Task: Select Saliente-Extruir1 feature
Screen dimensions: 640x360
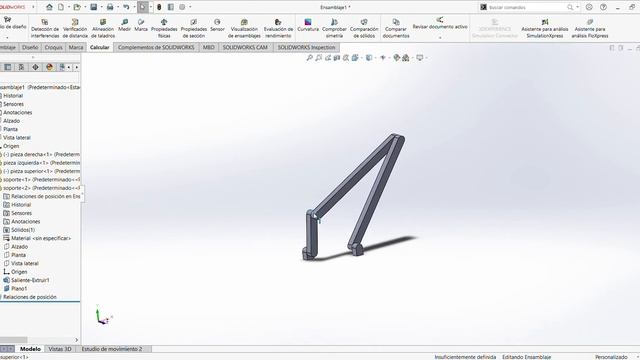Action: [x=30, y=280]
